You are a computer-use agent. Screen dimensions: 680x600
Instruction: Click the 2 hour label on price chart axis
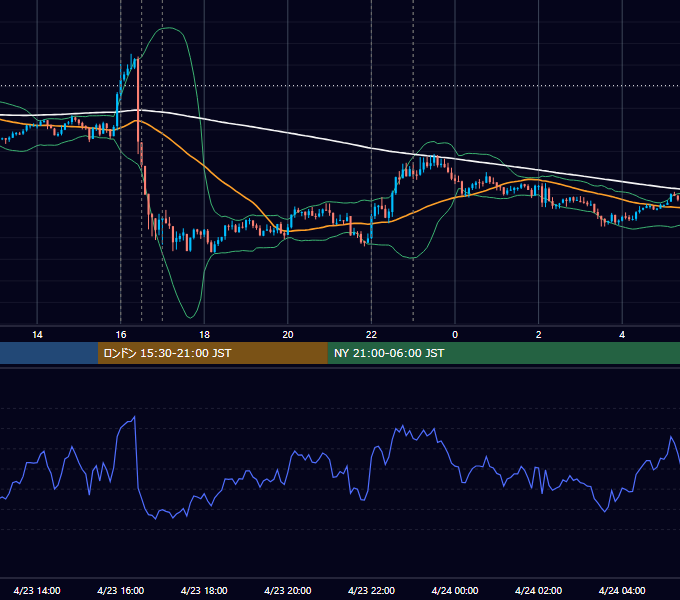tap(539, 335)
